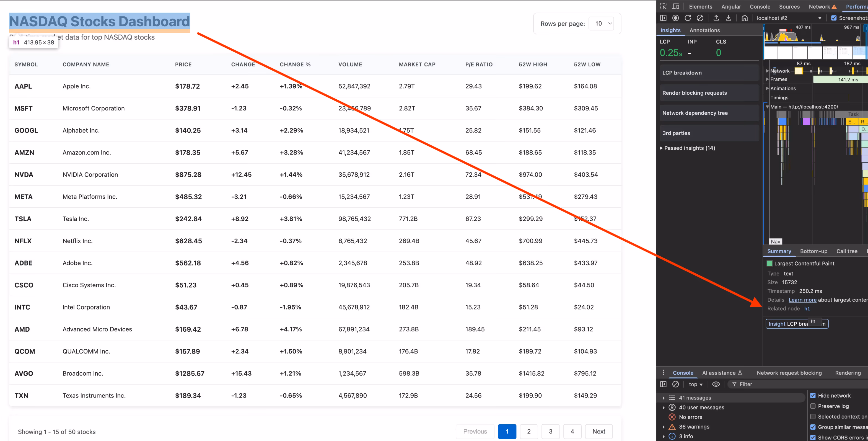The image size is (868, 441).
Task: Click the warnings triangle icon
Action: (x=672, y=427)
